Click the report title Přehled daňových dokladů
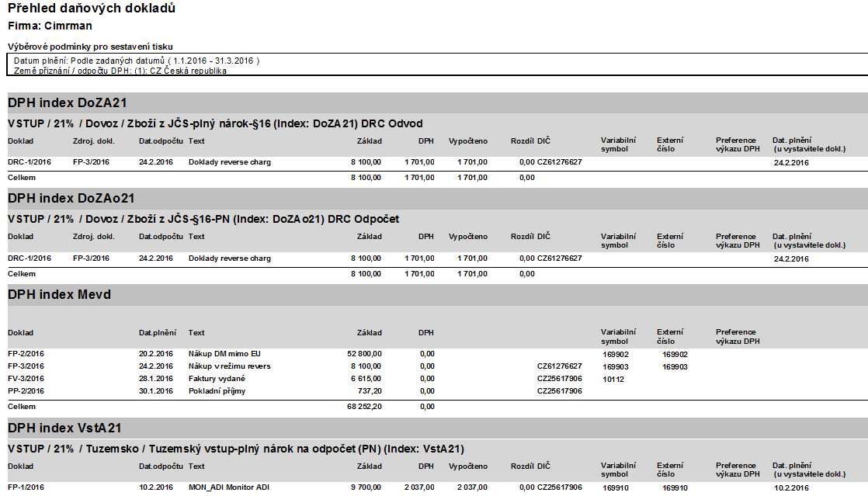868x496 pixels. click(91, 9)
